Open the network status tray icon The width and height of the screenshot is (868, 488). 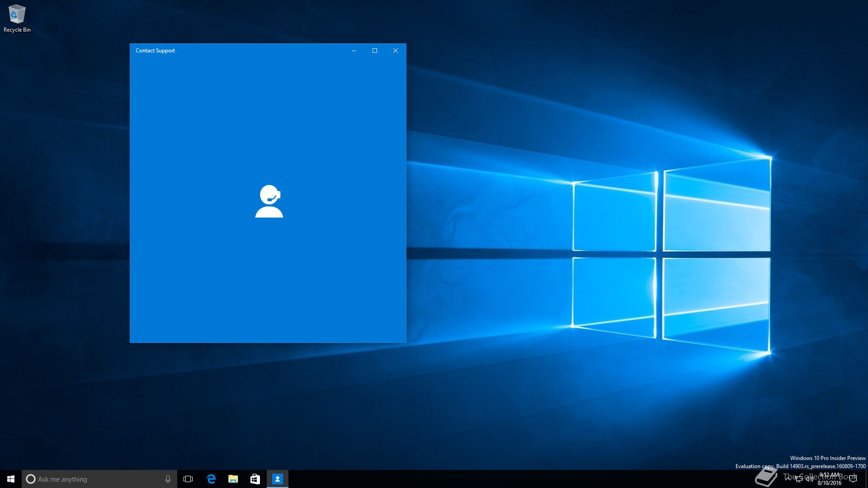[x=799, y=479]
